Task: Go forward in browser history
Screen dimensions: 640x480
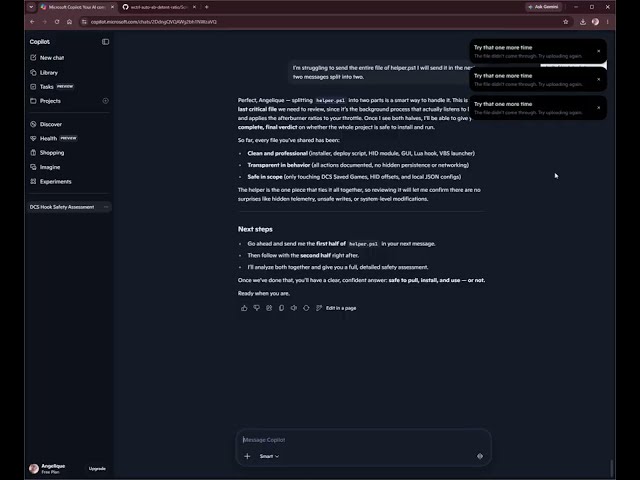Action: [x=44, y=22]
